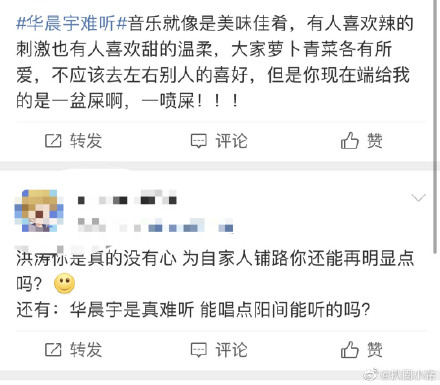Click the comment bubble icon on first post
This screenshot has width=440, height=385.
coord(199,141)
